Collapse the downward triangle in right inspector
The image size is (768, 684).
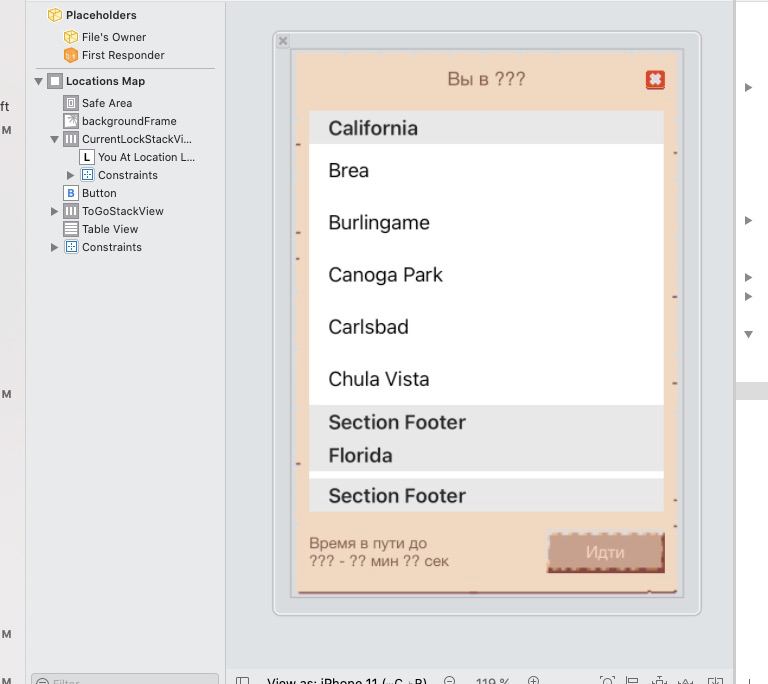point(748,335)
